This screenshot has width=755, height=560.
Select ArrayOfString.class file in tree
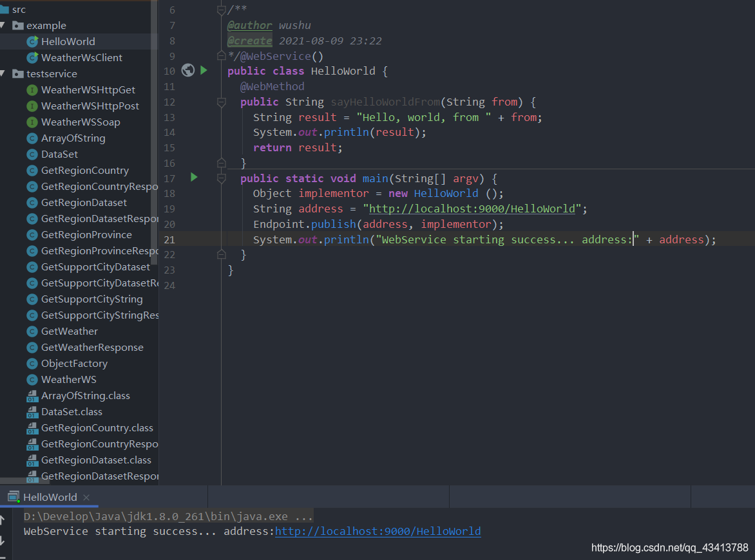point(85,396)
